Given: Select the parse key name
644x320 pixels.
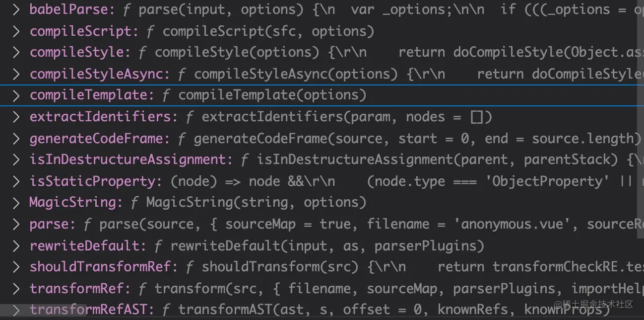Looking at the screenshot, I should (x=53, y=225).
